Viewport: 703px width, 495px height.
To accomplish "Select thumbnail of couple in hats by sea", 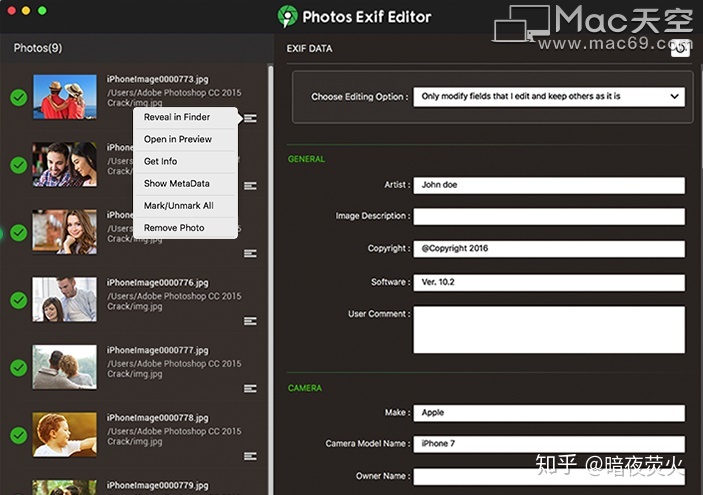I will click(65, 97).
